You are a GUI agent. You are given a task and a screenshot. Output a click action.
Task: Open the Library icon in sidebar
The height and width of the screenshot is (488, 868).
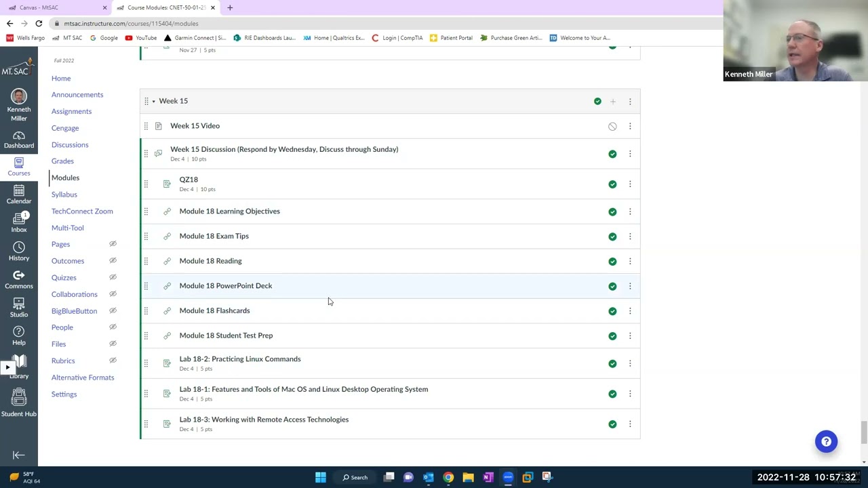click(x=19, y=367)
